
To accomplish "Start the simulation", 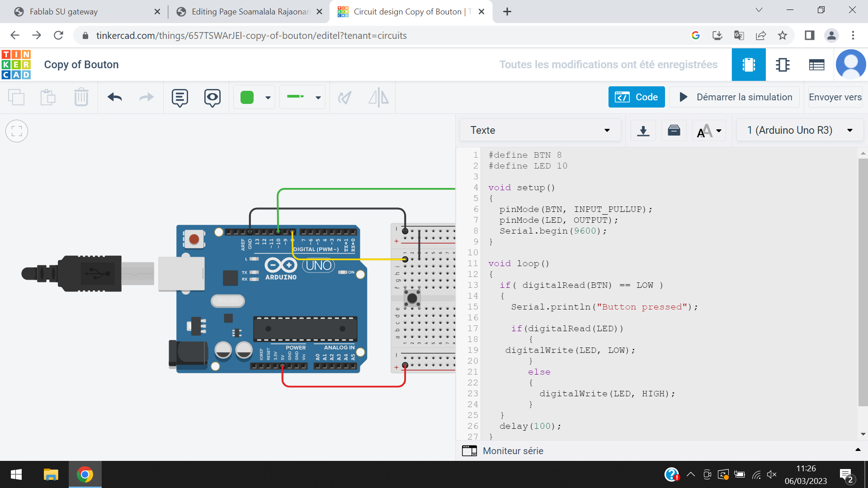I will pos(735,97).
